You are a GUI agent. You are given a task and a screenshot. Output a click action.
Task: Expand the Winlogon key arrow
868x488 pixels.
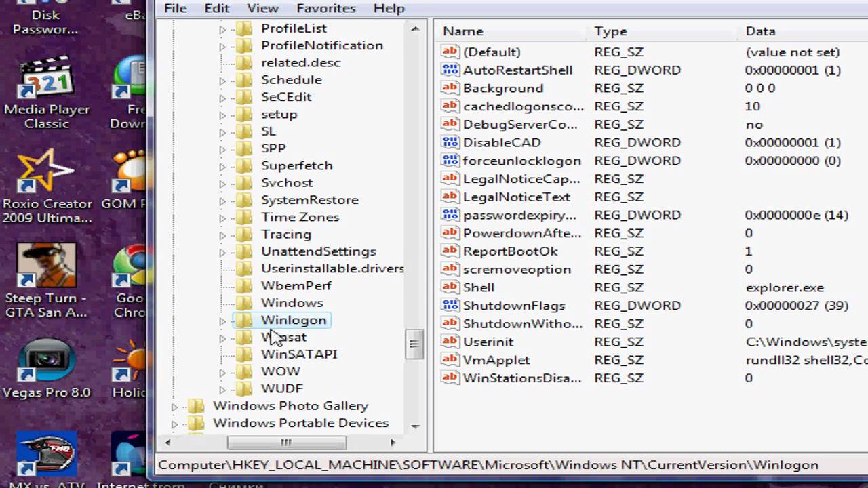(x=222, y=321)
